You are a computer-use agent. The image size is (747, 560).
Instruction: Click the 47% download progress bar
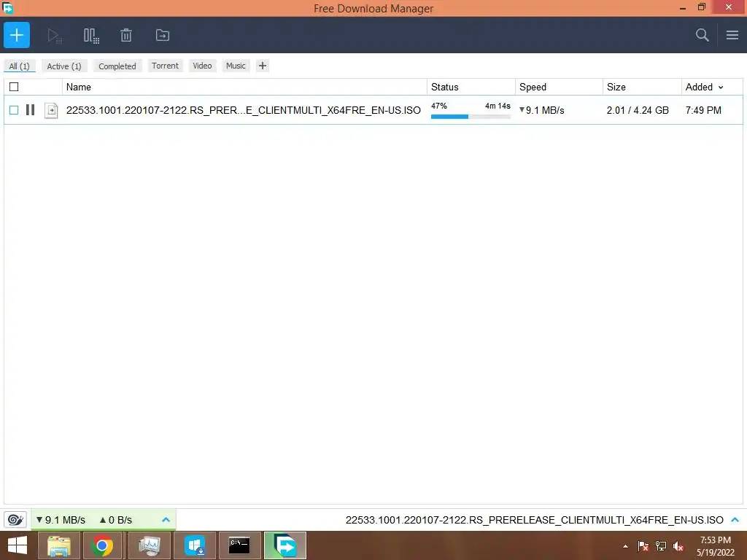tap(471, 117)
